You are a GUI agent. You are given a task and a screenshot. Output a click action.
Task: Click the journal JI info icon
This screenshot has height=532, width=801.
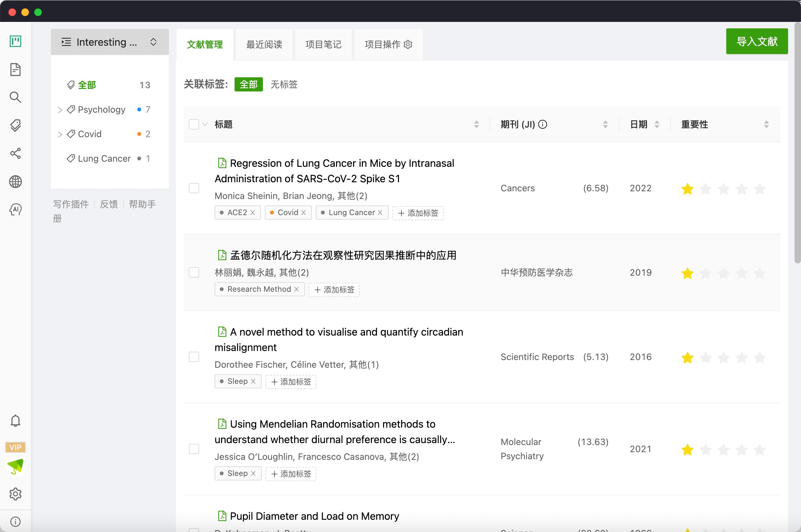543,125
